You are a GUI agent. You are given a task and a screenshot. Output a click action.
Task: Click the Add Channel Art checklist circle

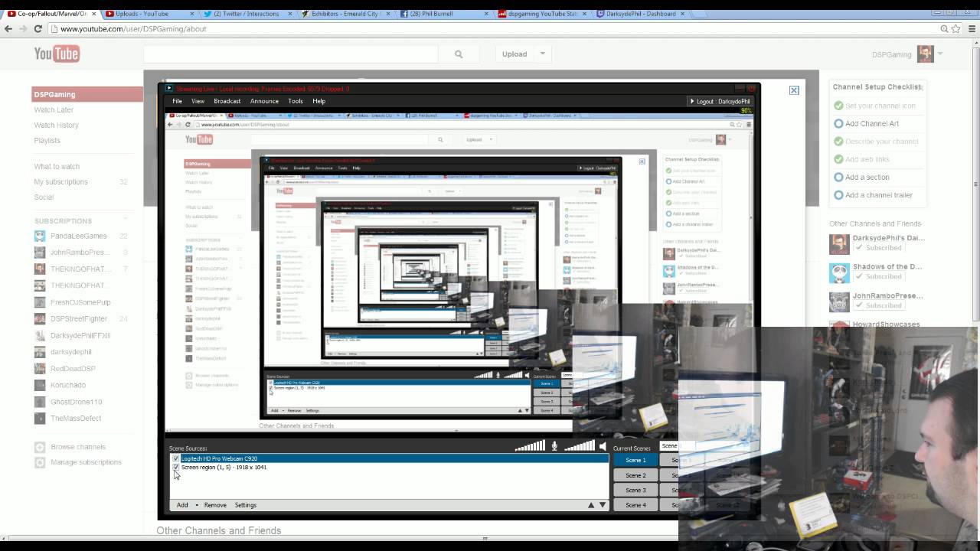tap(838, 124)
